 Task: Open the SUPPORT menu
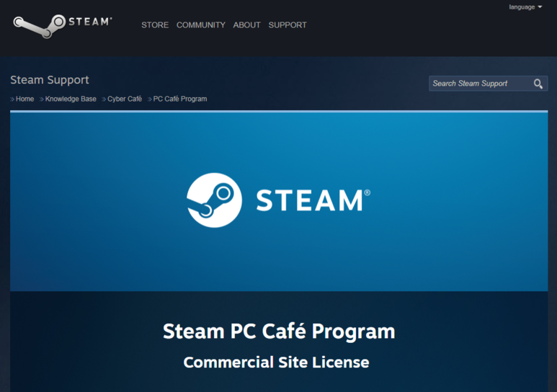coord(288,25)
